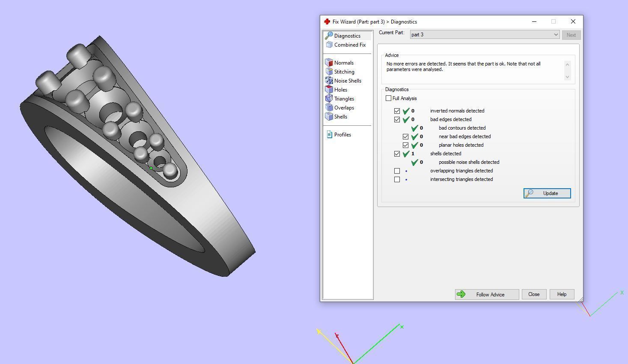
Task: Click the Update button
Action: [547, 193]
